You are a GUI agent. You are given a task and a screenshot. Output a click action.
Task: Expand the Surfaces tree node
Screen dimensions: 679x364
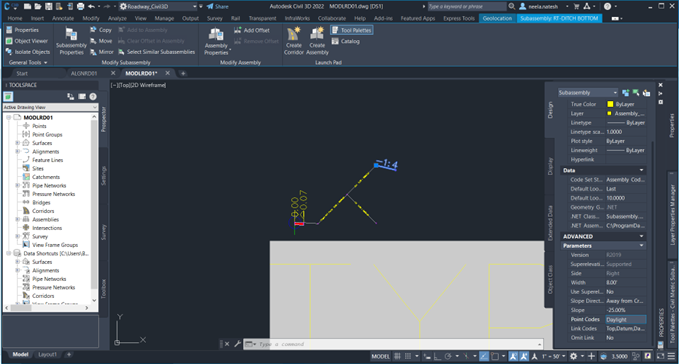[x=17, y=143]
